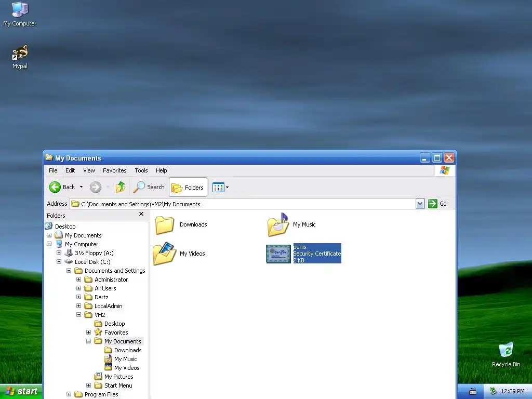This screenshot has height=399, width=532.
Task: Select Desktop at top of folder tree
Action: point(65,227)
